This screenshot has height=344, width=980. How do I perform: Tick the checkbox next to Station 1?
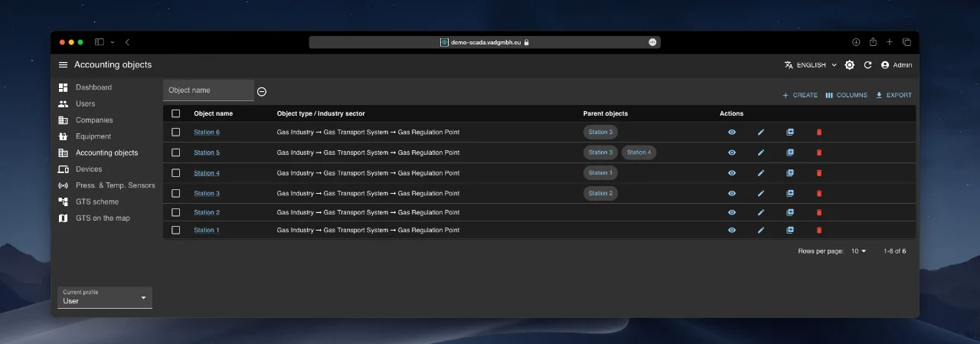[x=176, y=230]
